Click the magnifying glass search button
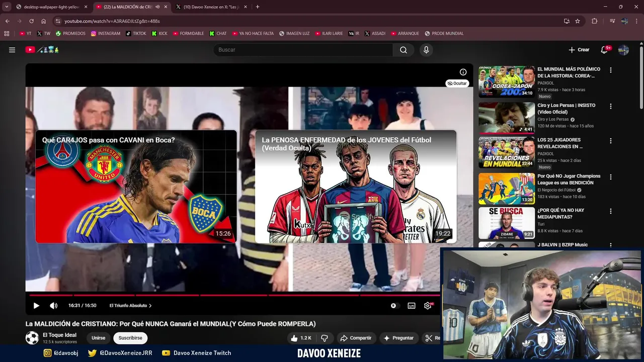This screenshot has height=362, width=644. click(x=404, y=50)
